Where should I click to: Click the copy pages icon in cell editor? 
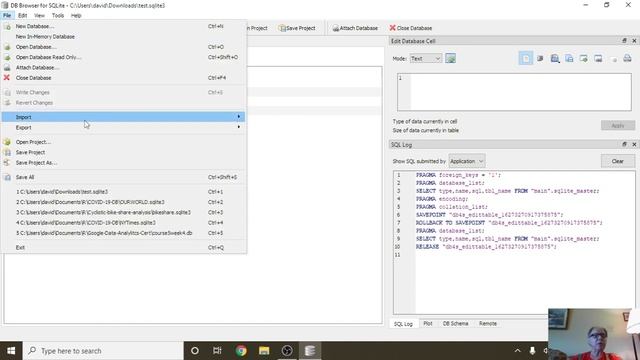(x=569, y=59)
